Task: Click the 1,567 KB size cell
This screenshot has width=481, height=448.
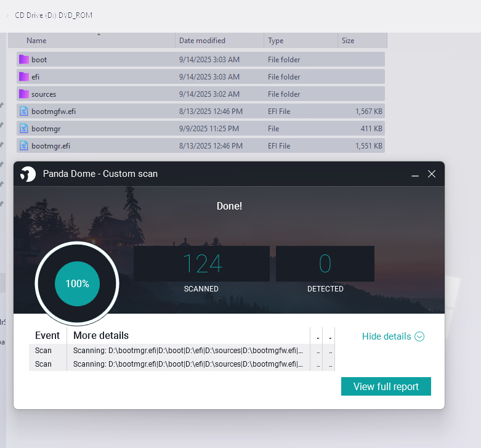Action: pos(369,111)
